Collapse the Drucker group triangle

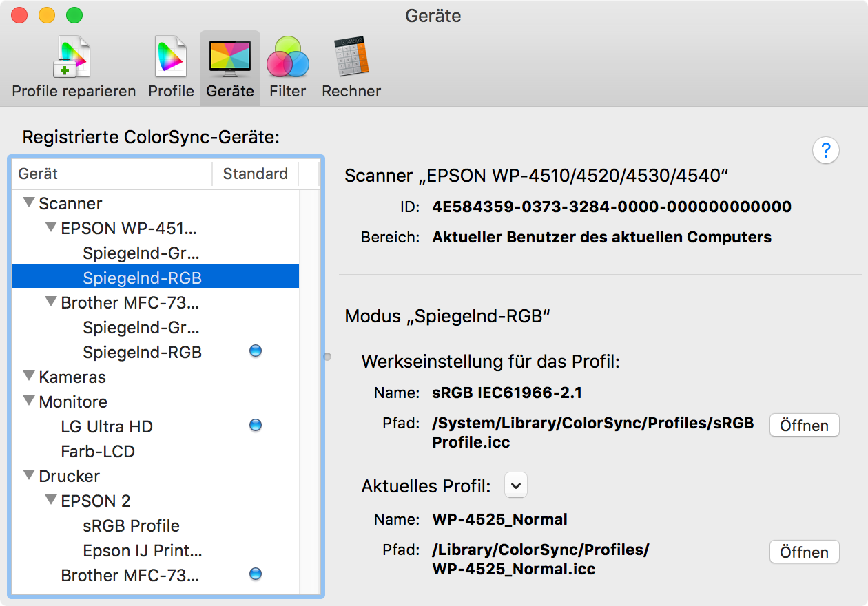(x=29, y=475)
